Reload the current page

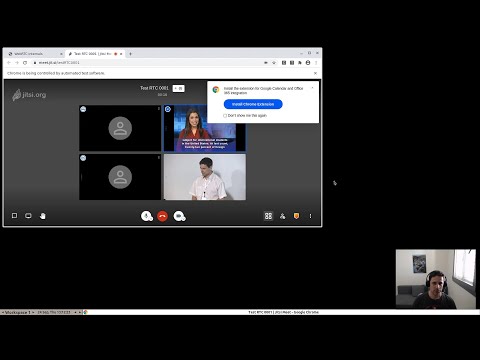[25, 63]
